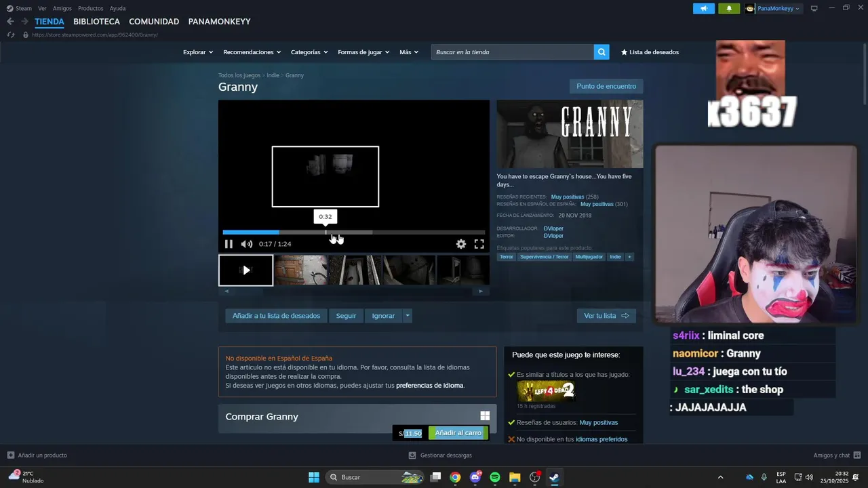
Task: Open the preferencias de idioma link
Action: [430, 386]
